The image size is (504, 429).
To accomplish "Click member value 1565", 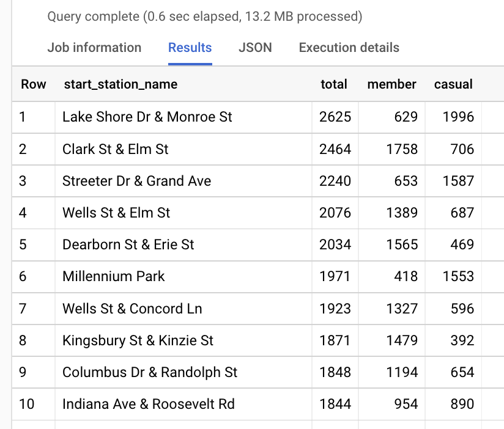I will coord(402,244).
